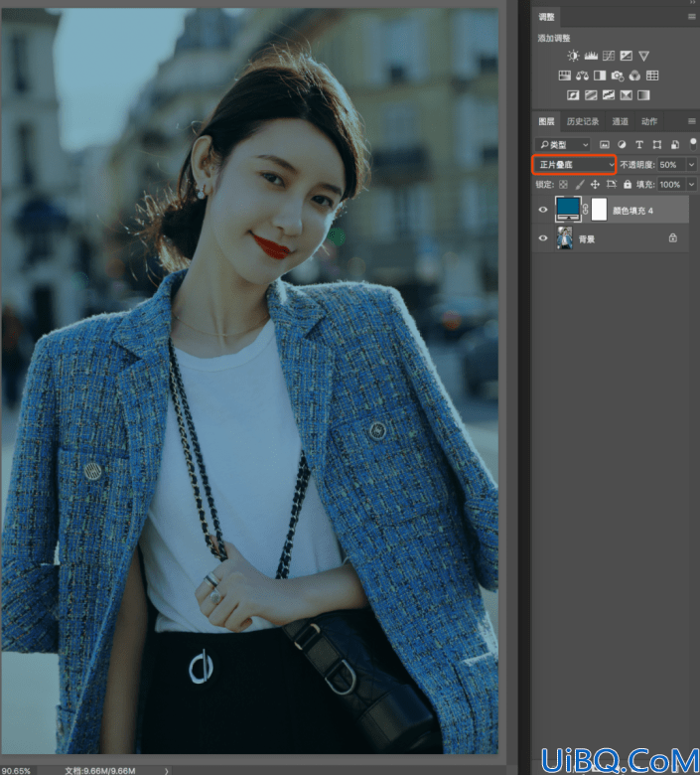700x775 pixels.
Task: Switch to the 图层 tab
Action: click(546, 121)
